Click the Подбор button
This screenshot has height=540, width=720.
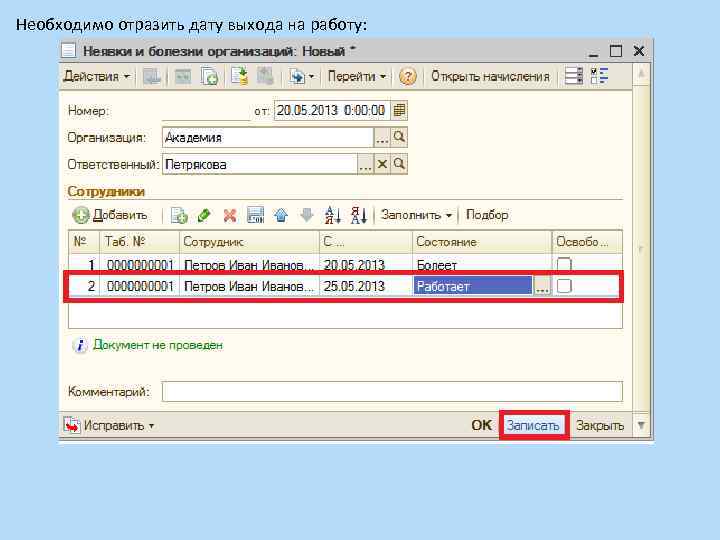(487, 215)
